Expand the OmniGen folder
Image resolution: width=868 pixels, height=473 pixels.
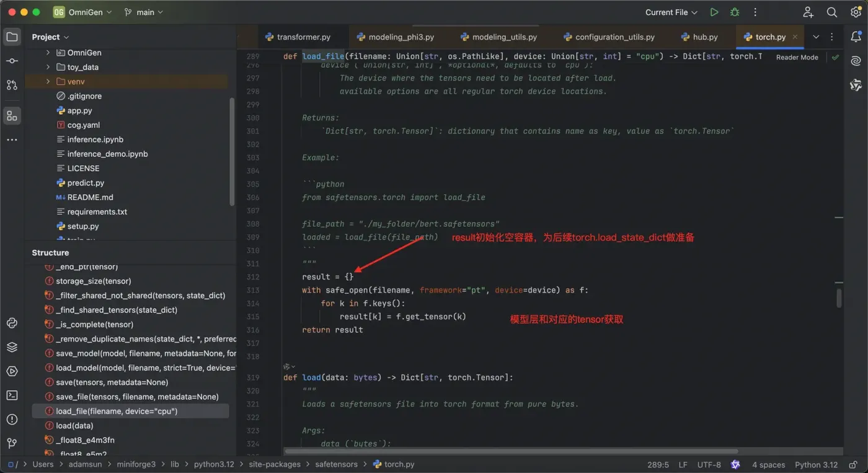(48, 53)
